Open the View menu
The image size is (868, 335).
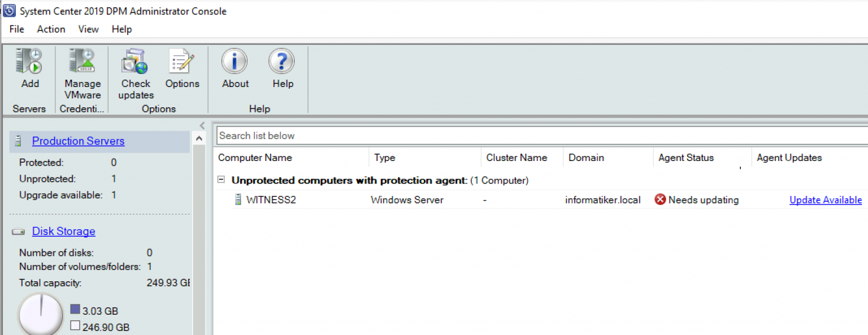click(88, 29)
